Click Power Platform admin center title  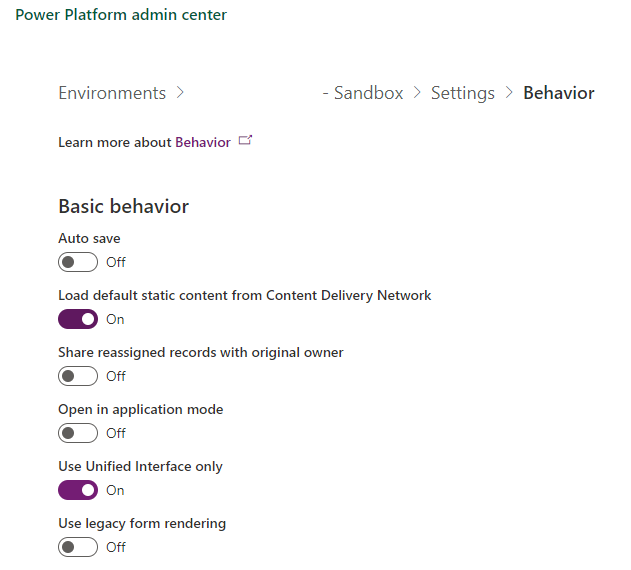pyautogui.click(x=121, y=15)
